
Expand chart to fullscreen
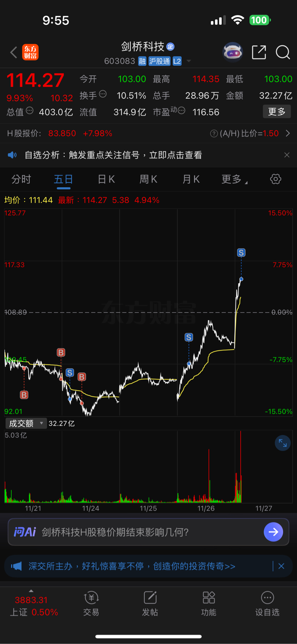click(283, 443)
